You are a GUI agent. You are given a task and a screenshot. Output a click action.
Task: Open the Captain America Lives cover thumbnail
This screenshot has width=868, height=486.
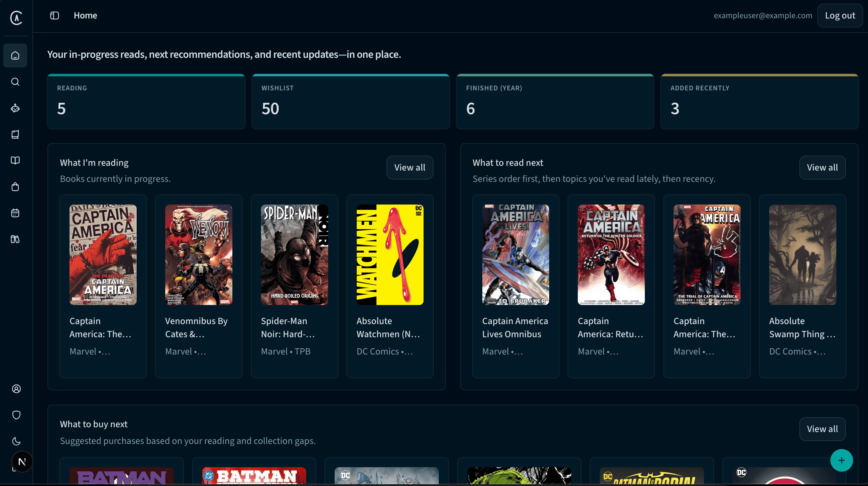(515, 255)
